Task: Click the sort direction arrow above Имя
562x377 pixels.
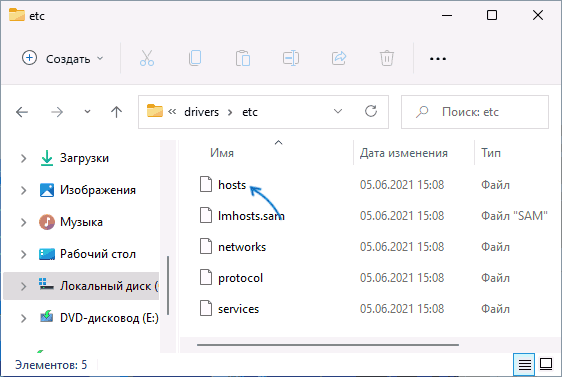Action: click(x=278, y=143)
